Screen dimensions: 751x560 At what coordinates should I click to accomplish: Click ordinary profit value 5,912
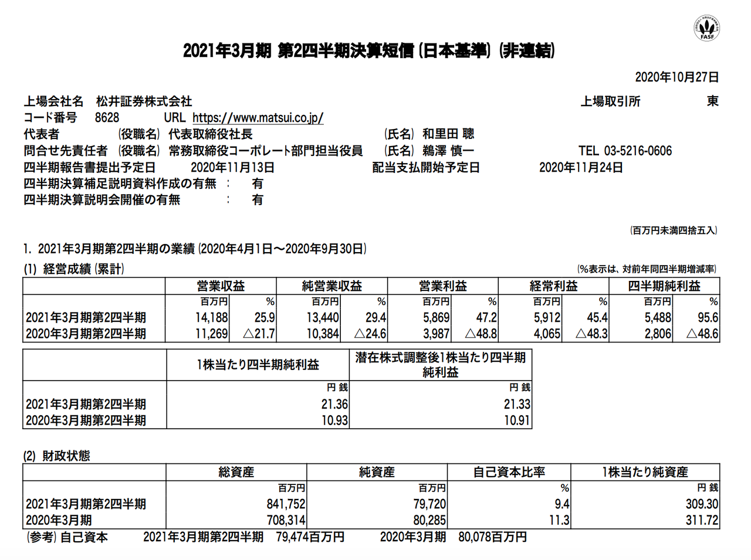pyautogui.click(x=547, y=318)
